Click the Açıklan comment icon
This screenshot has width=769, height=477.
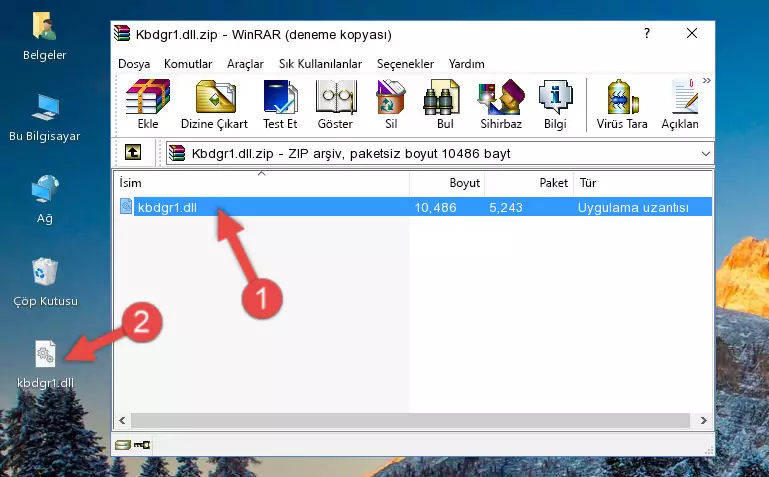[x=684, y=97]
